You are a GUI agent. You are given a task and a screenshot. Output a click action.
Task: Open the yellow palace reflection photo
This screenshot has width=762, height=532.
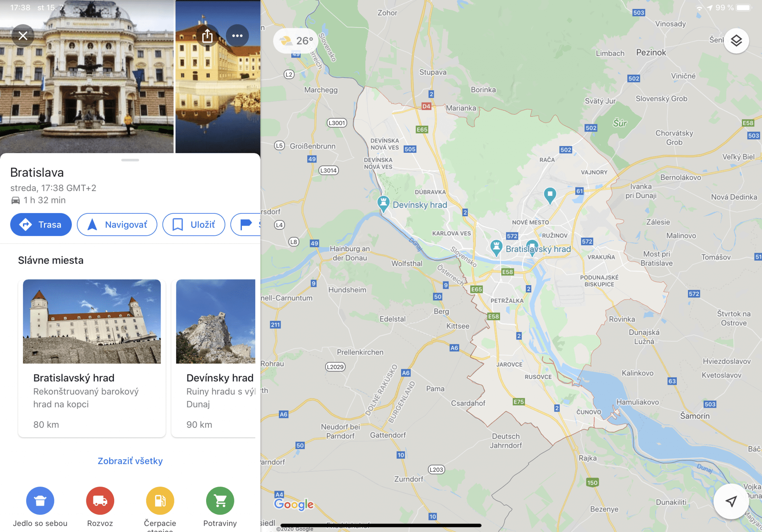click(x=218, y=77)
